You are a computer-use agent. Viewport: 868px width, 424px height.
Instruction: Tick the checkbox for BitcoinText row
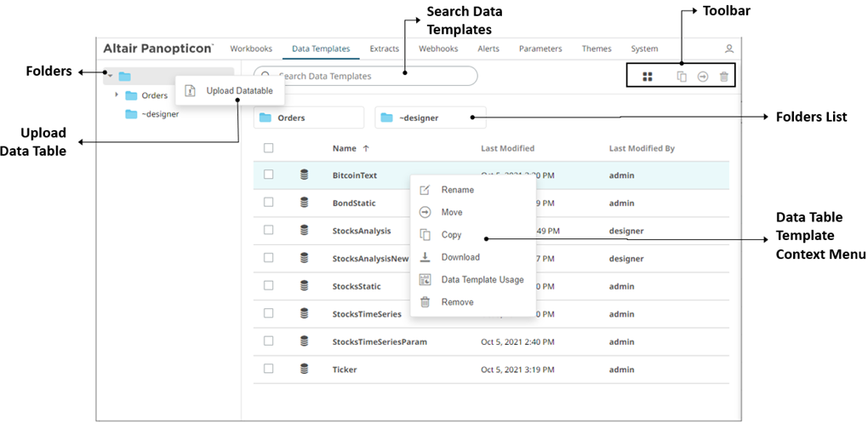pyautogui.click(x=269, y=175)
